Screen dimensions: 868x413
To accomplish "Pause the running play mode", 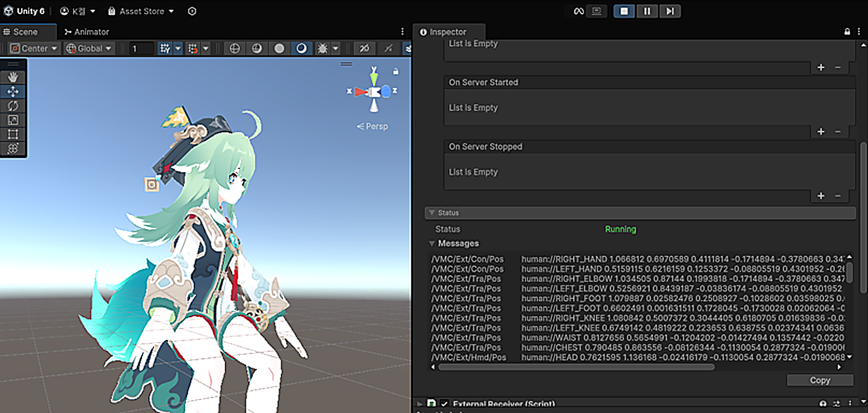I will tap(647, 11).
